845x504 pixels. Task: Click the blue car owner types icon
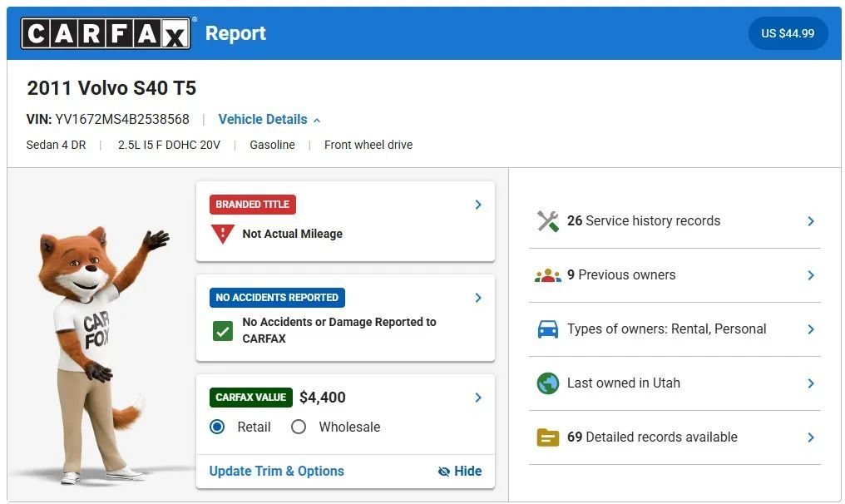(547, 329)
